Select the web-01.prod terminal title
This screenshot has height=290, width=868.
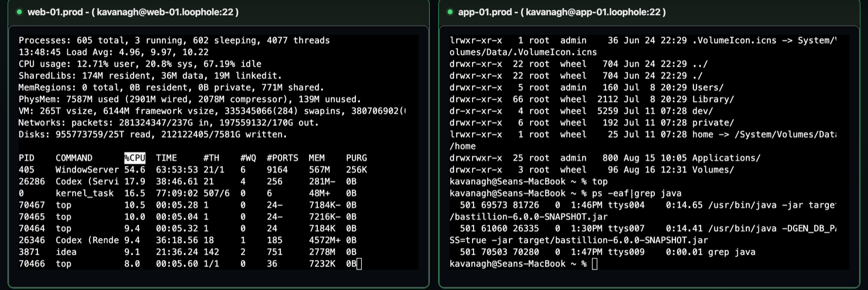pos(133,12)
